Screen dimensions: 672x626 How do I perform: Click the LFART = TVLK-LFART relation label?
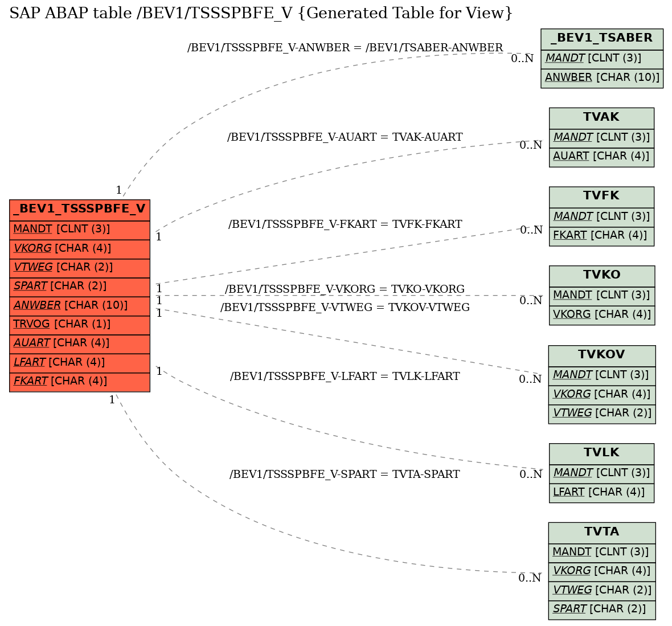point(345,377)
